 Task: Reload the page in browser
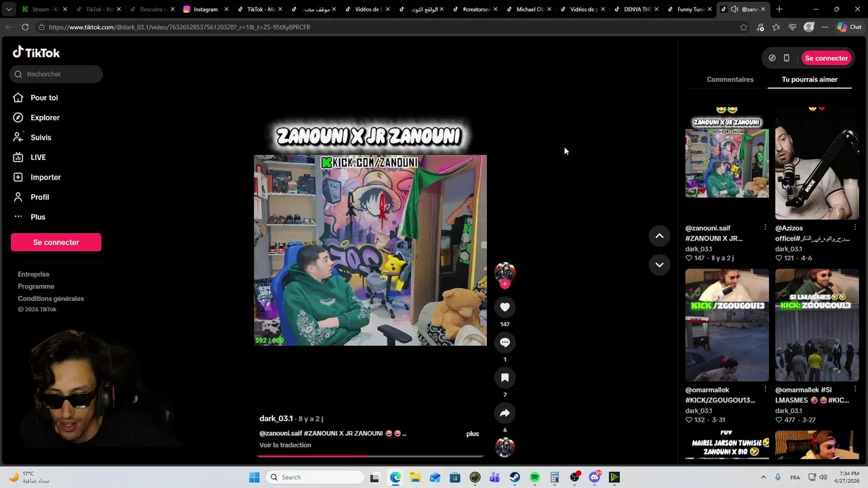[25, 27]
